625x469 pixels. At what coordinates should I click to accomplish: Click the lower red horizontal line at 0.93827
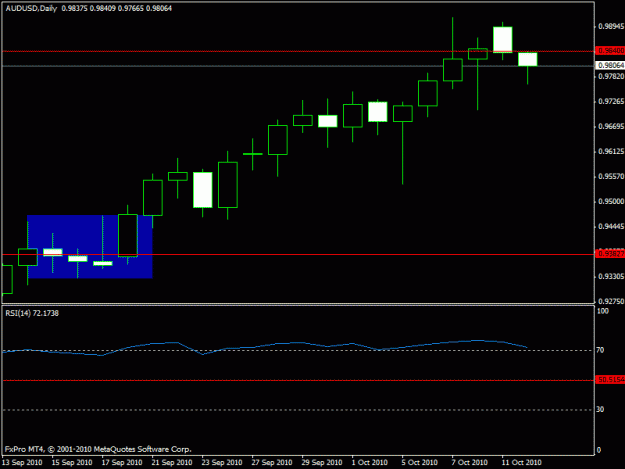(298, 254)
